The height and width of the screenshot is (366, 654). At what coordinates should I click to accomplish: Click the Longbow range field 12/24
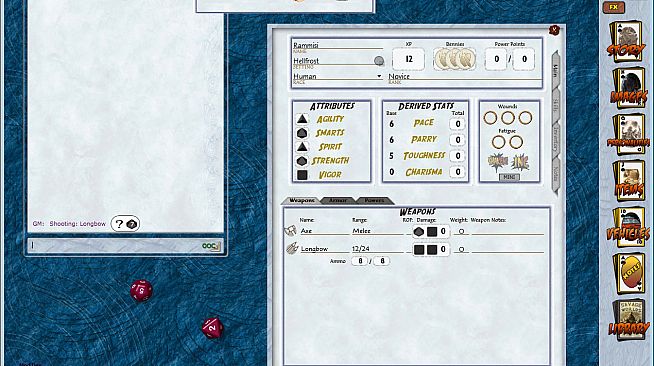tap(377, 249)
